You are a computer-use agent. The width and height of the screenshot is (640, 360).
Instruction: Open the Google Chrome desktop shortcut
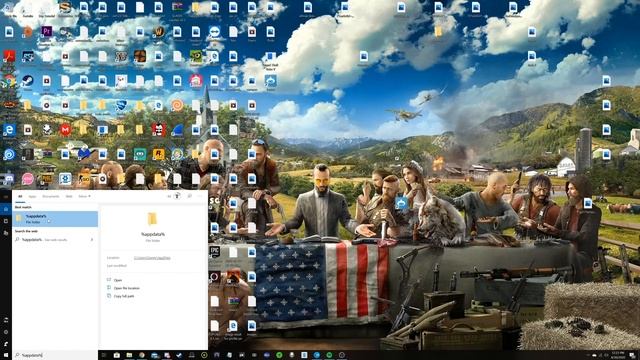[9, 81]
